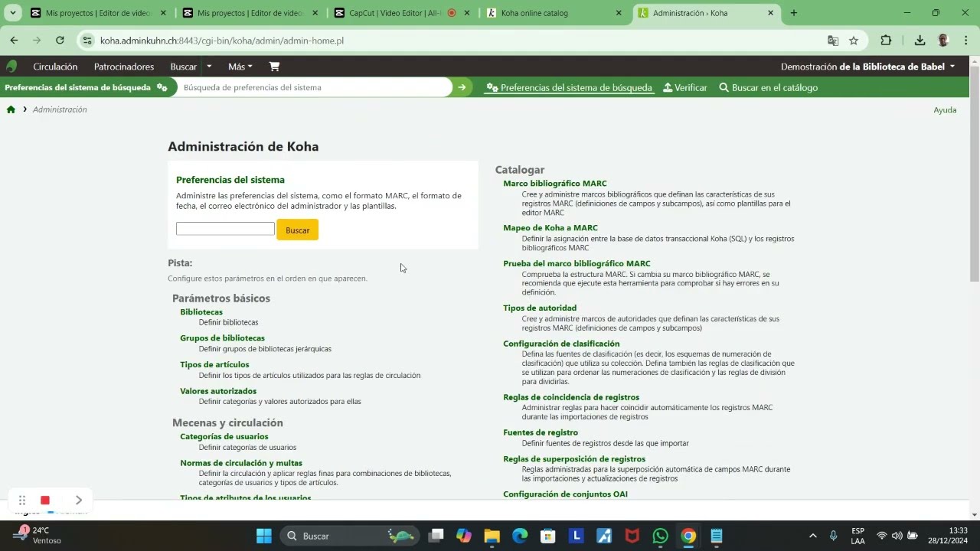980x551 pixels.
Task: Click the Windows Start button
Action: (x=264, y=536)
